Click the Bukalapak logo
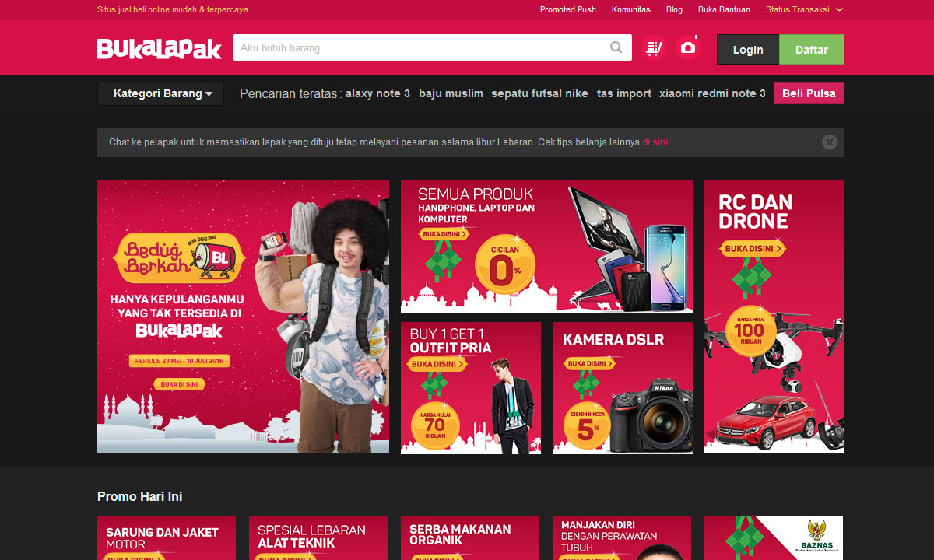This screenshot has height=560, width=934. (x=160, y=48)
